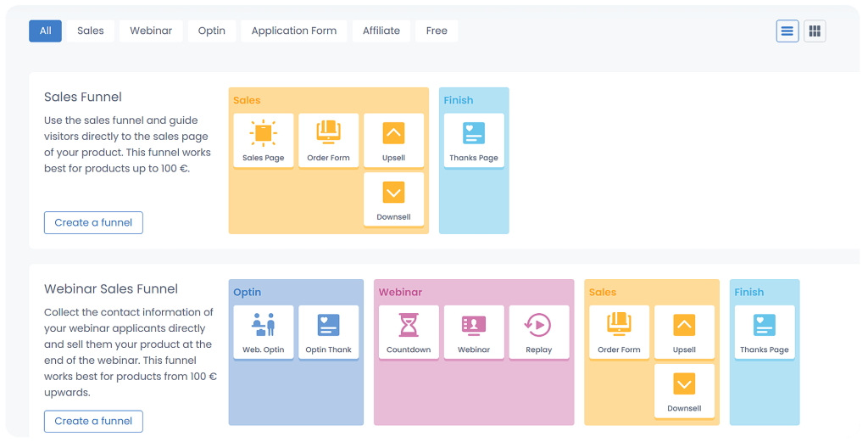The image size is (868, 442).
Task: Create a funnel from Webinar Sales Funnel
Action: 93,421
